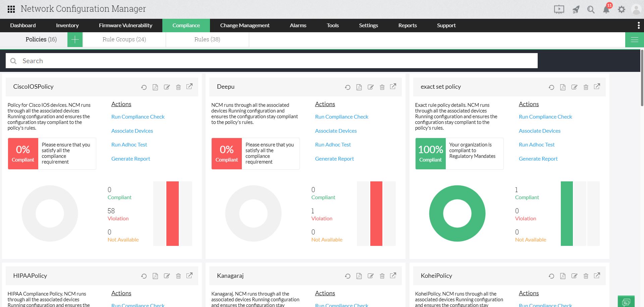
Task: Edit the exact set policy
Action: 574,87
